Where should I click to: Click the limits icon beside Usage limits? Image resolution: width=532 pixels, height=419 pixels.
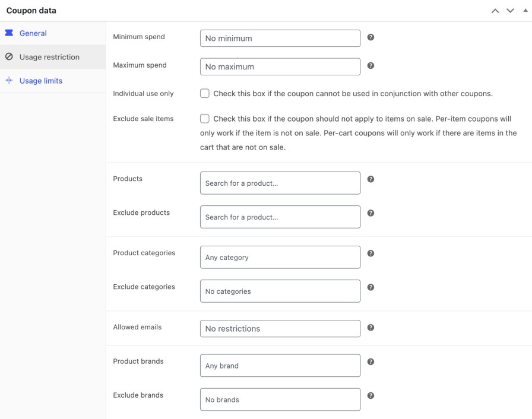pos(8,81)
